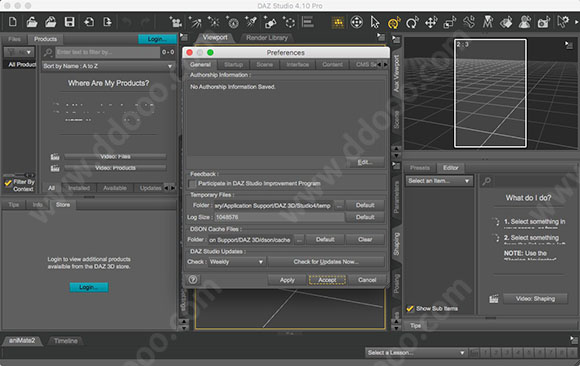580x366 pixels.
Task: Toggle the Filter By Context checkbox
Action: (x=7, y=182)
